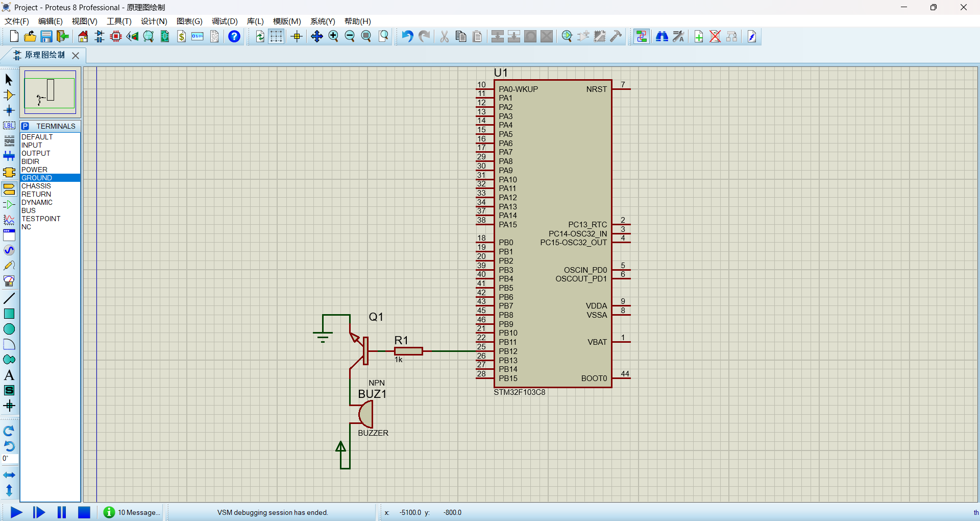Select GROUND terminal in the list

(50, 178)
